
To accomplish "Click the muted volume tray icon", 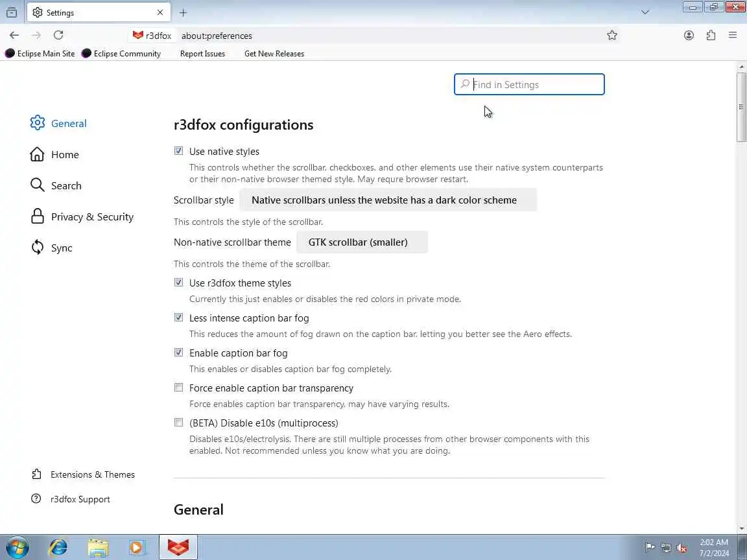I will coord(682,548).
